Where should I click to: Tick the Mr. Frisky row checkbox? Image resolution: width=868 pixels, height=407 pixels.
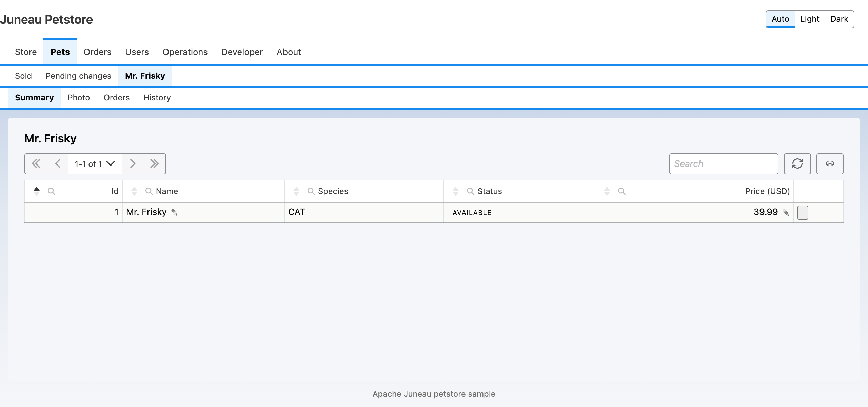coord(803,213)
